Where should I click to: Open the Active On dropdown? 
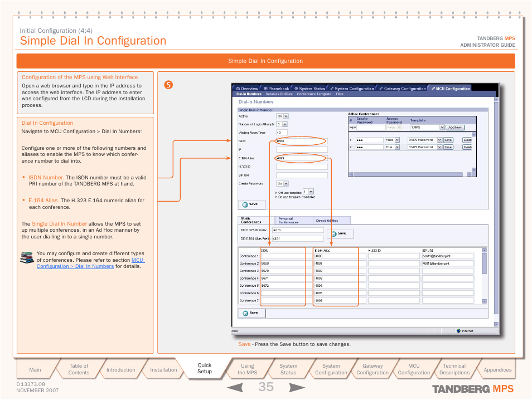286,116
